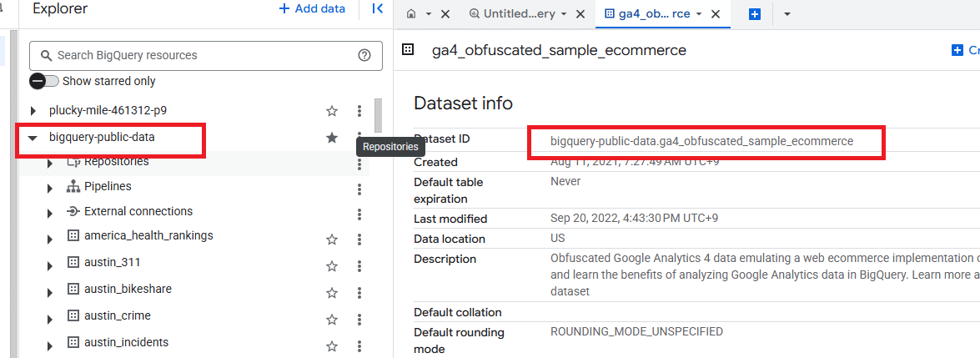Switch to the Untitled query tab

pos(517,14)
